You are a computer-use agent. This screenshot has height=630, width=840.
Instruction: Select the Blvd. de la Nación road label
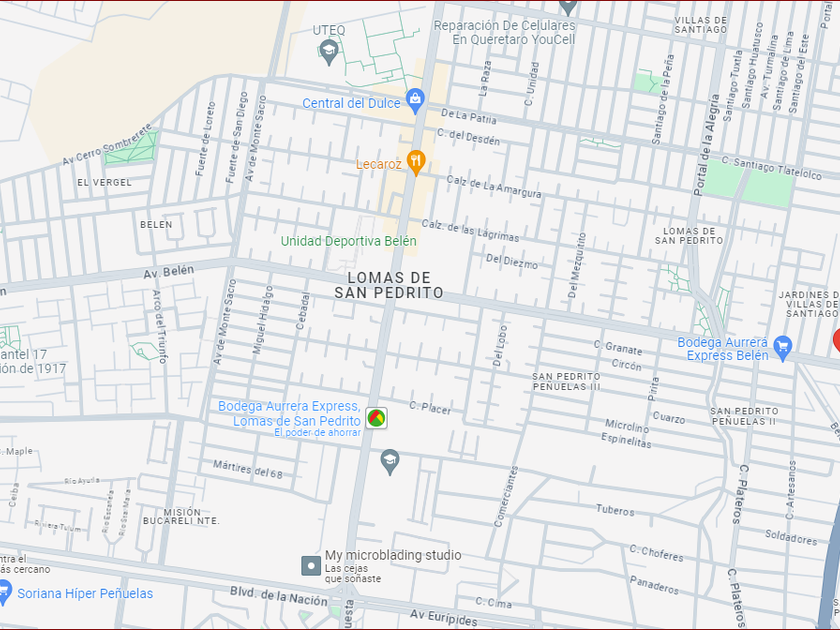tap(279, 596)
